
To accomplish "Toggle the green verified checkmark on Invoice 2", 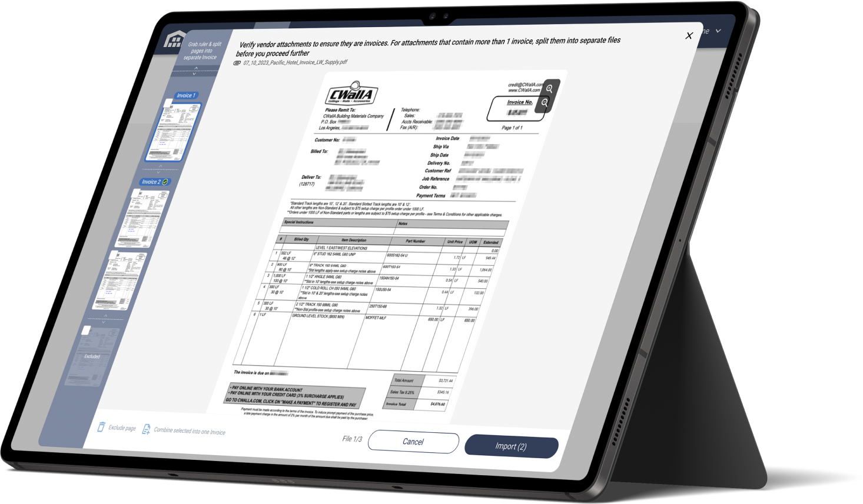I will click(165, 182).
